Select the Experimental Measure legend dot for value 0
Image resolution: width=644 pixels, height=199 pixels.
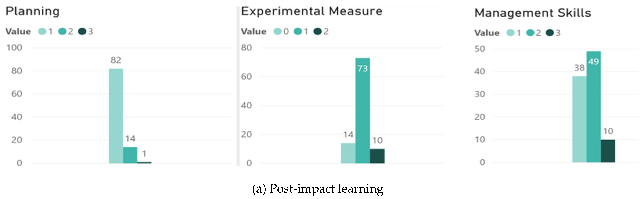coord(278,31)
